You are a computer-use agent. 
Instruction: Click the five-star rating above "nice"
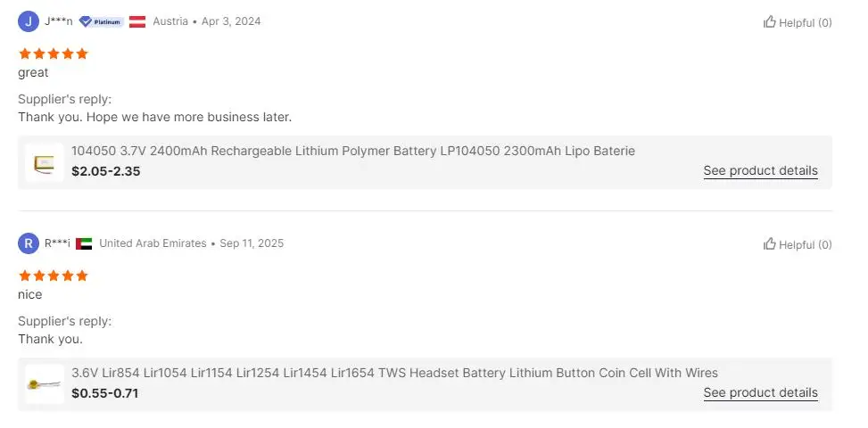[54, 276]
